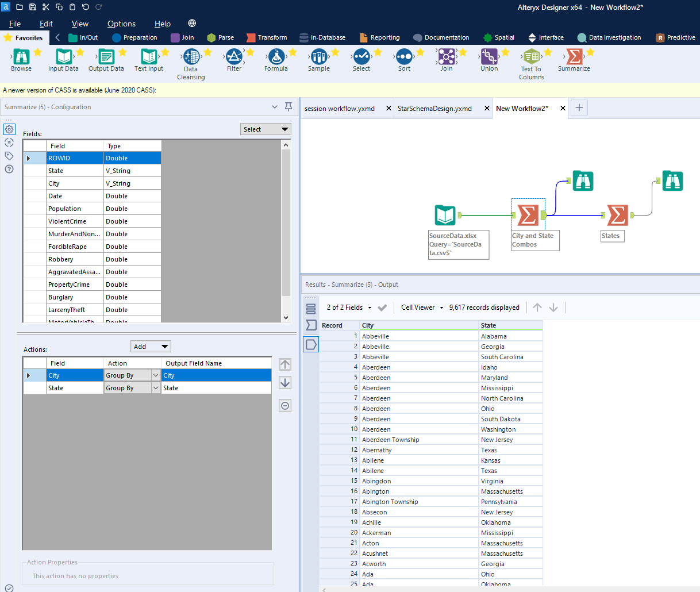The image size is (700, 592).
Task: Pin the Summarize Configuration panel
Action: click(288, 107)
